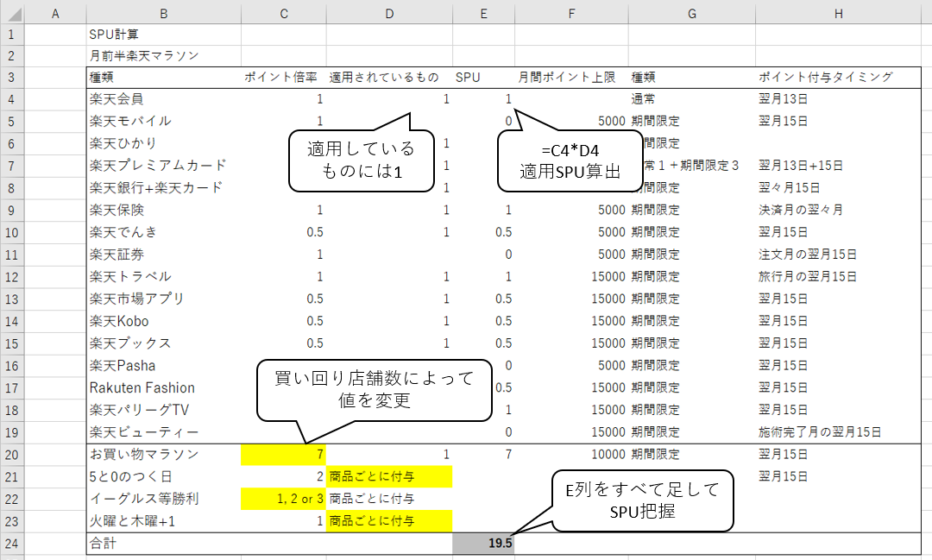Click the =C4*D4 formula callout
Screen dimensions: 932x560
[570, 161]
